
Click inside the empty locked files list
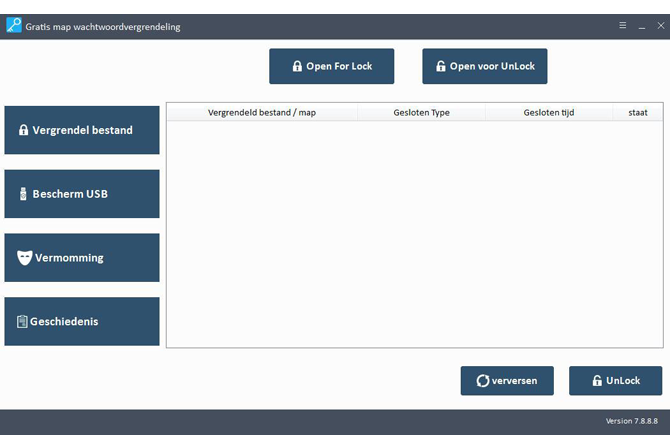[414, 235]
